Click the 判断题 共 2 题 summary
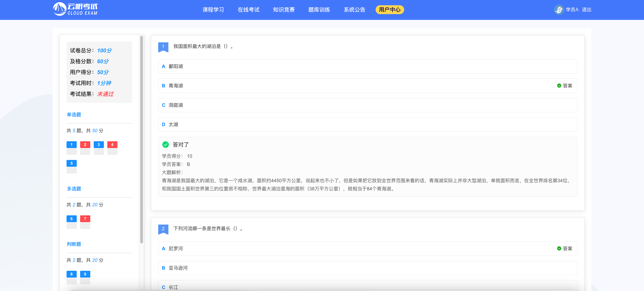 (85, 260)
